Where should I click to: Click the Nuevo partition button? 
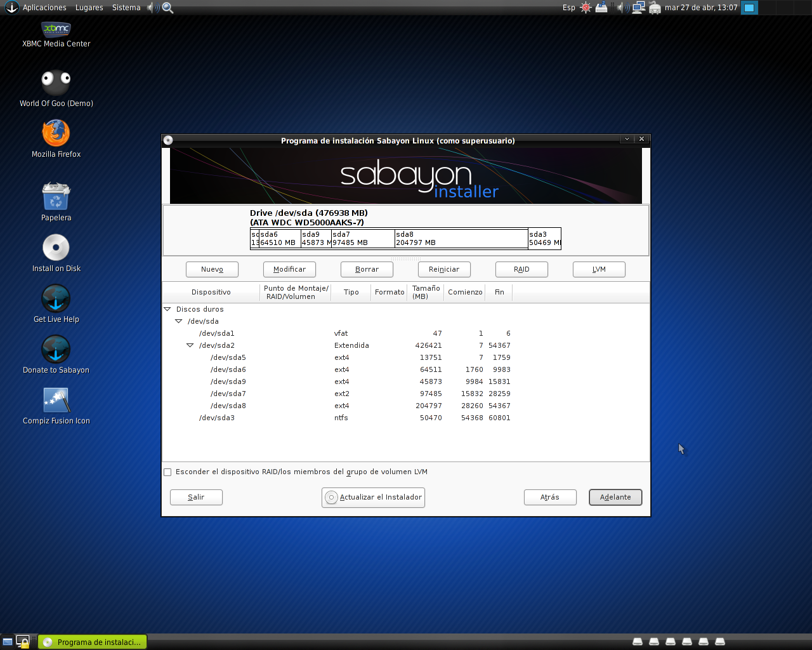(212, 269)
